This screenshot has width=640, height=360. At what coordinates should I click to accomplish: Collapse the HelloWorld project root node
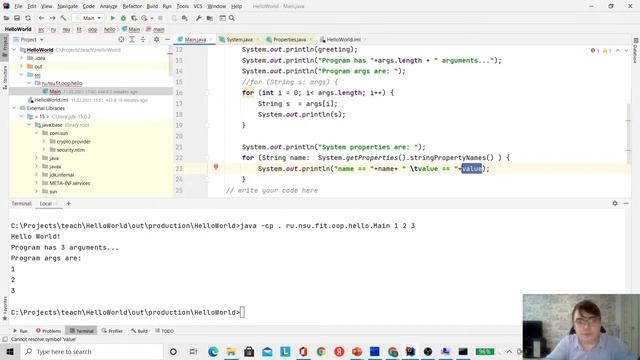[x=14, y=50]
